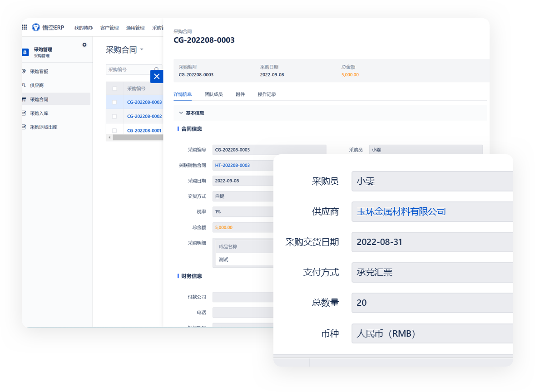Click the 采购退货出库 document icon
The width and height of the screenshot is (535, 392).
24,127
